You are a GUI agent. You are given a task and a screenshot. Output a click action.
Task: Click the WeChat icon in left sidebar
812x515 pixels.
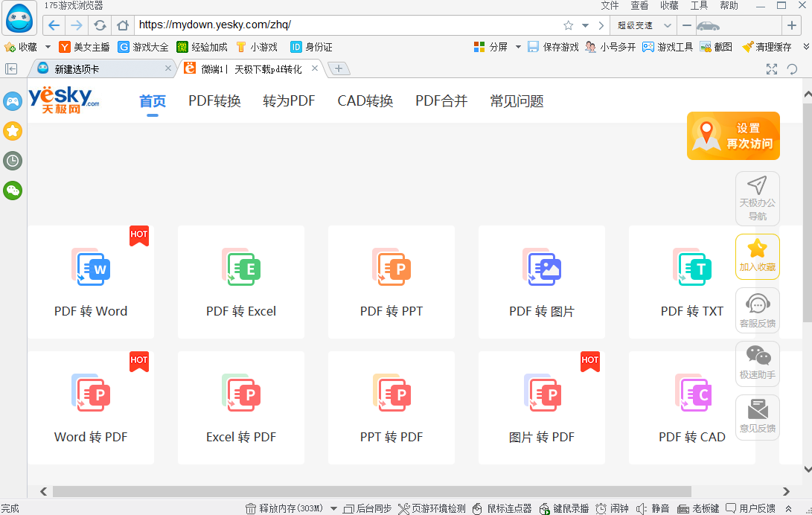(12, 191)
